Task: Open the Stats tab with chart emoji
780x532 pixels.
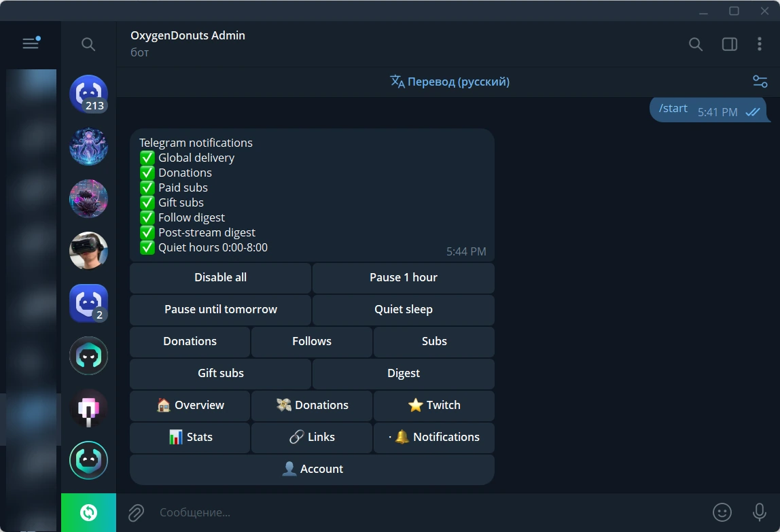Action: [190, 437]
